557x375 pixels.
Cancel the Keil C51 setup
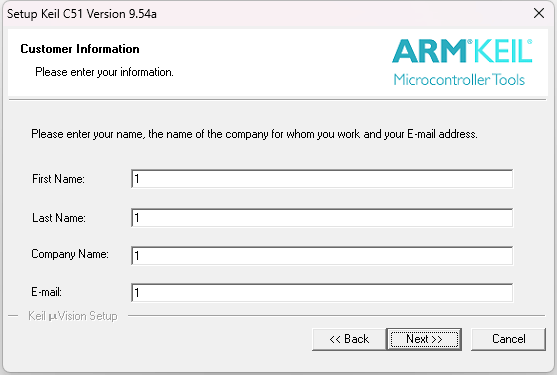pos(508,339)
